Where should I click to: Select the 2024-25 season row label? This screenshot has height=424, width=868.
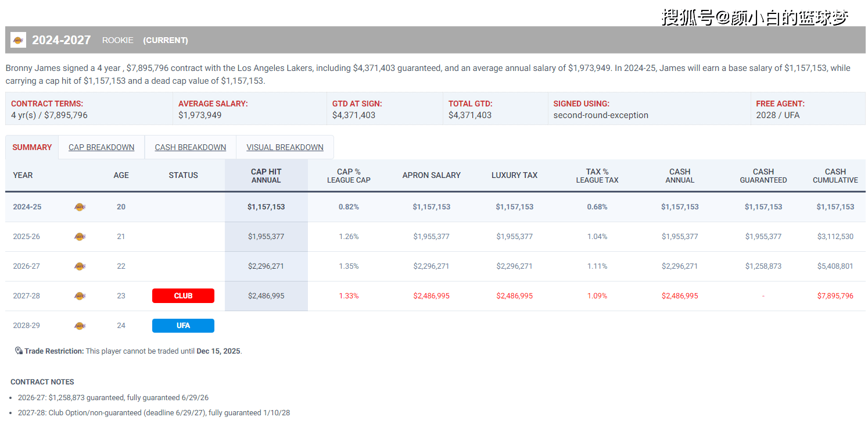tap(27, 207)
